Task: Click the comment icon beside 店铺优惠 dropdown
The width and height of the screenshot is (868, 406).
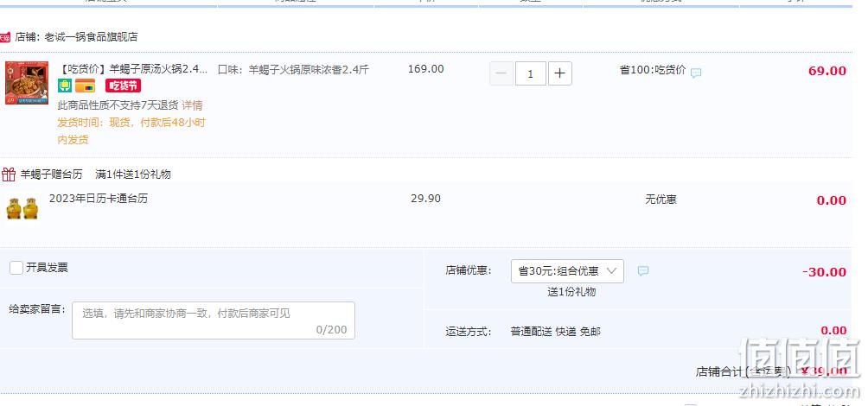Action: pyautogui.click(x=642, y=271)
